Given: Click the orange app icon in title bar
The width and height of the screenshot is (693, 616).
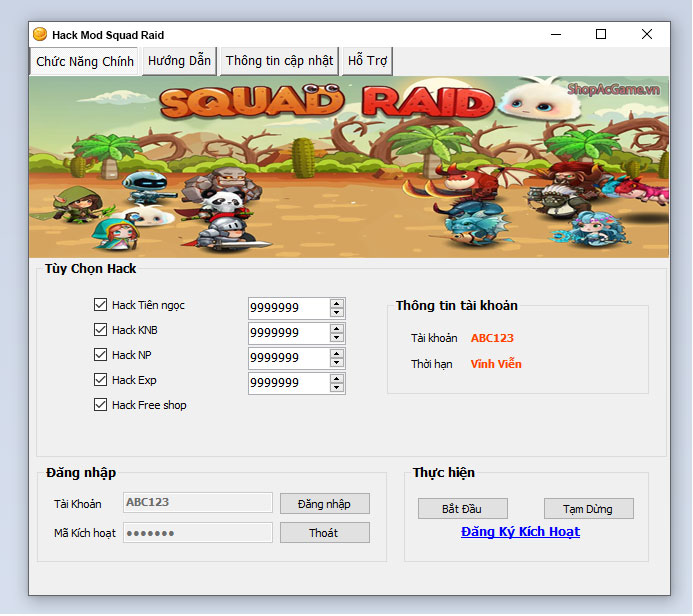Looking at the screenshot, I should 40,34.
